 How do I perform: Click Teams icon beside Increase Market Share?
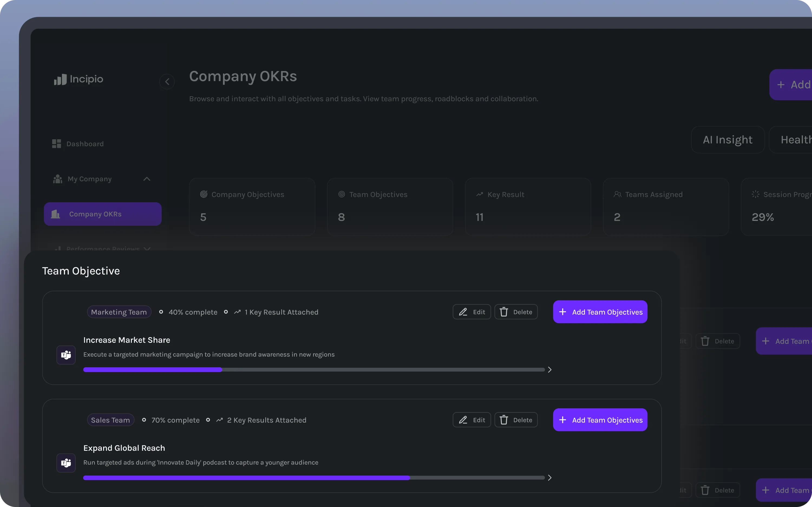point(66,355)
